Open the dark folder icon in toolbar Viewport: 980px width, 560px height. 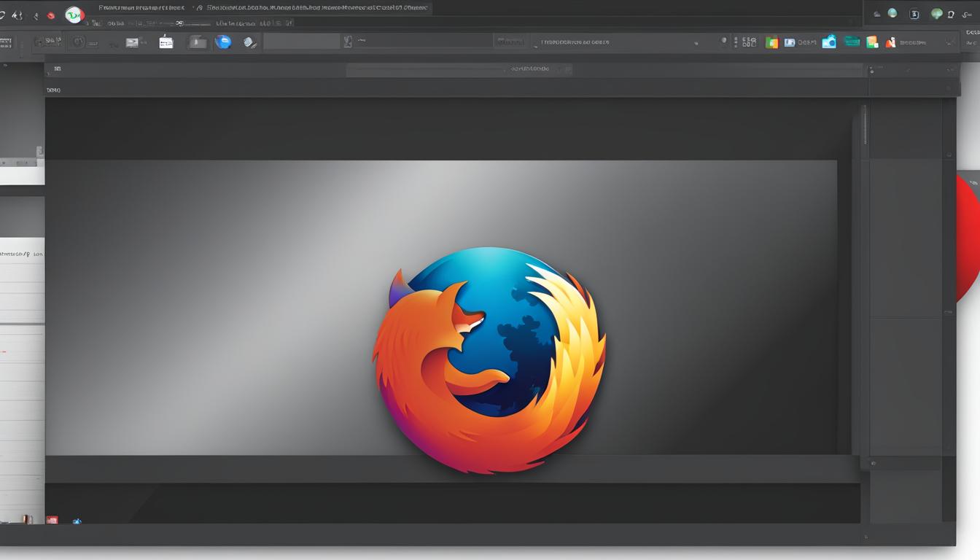pos(198,42)
